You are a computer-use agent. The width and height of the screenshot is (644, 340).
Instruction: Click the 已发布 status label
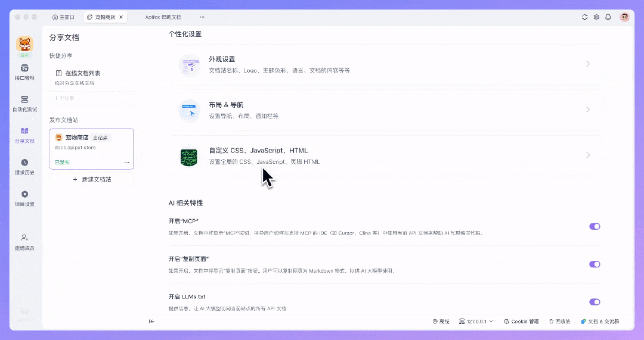coord(62,163)
